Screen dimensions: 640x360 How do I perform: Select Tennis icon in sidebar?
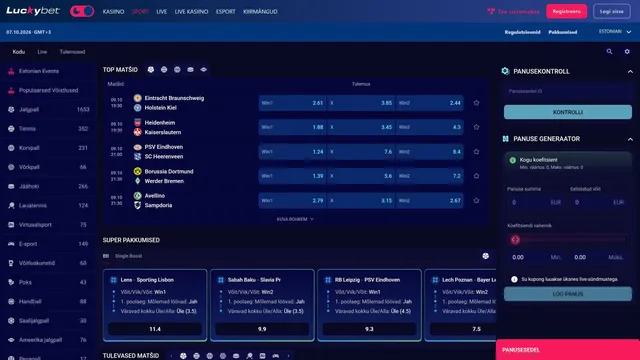pyautogui.click(x=11, y=129)
